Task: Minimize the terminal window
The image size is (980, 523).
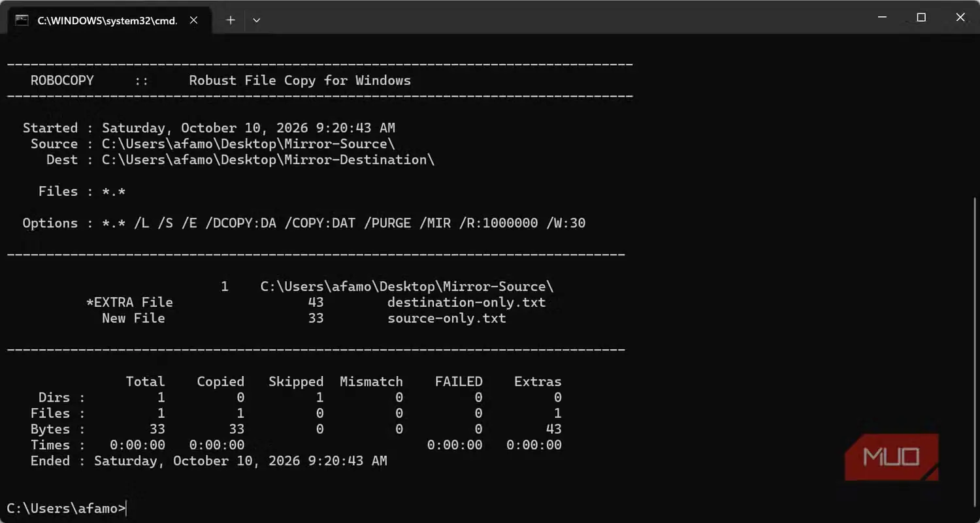Action: point(882,18)
